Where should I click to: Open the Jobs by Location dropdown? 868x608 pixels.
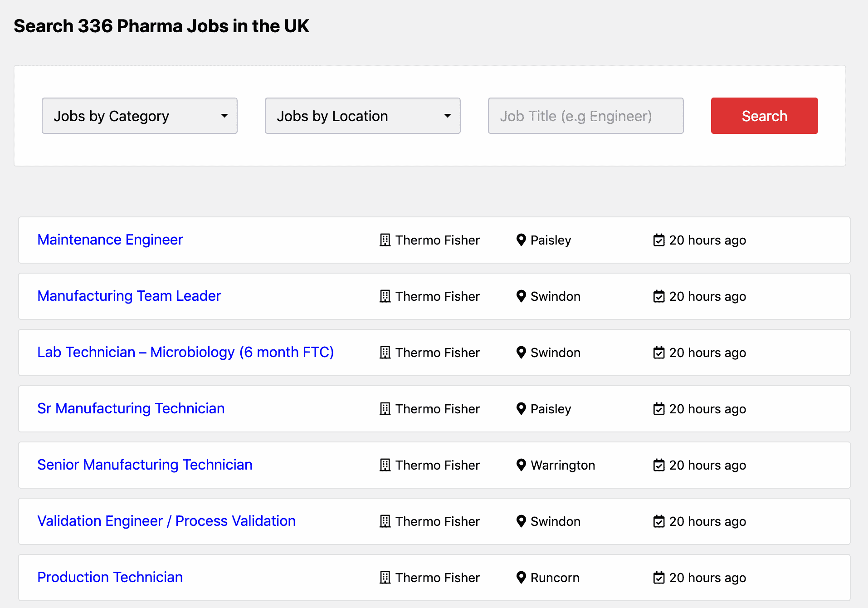pyautogui.click(x=362, y=116)
